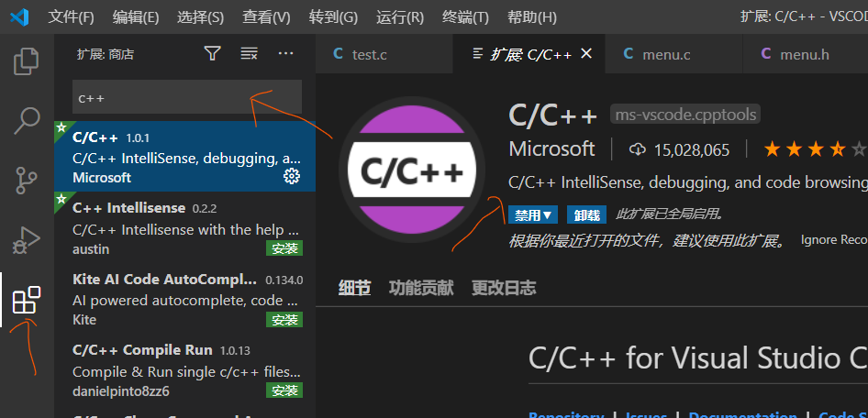Open the Source Control view
The image size is (868, 418).
(26, 181)
